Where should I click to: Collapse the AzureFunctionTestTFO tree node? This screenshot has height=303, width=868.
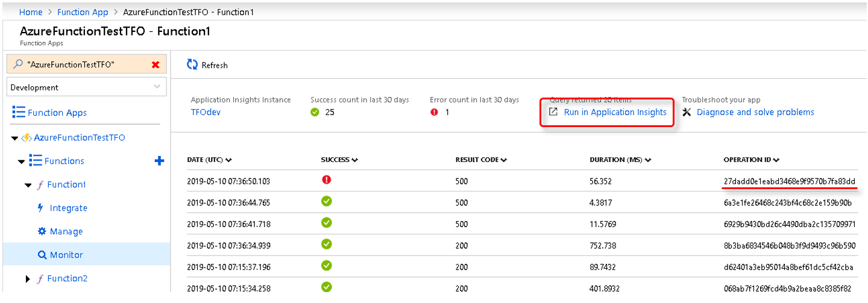click(x=15, y=138)
